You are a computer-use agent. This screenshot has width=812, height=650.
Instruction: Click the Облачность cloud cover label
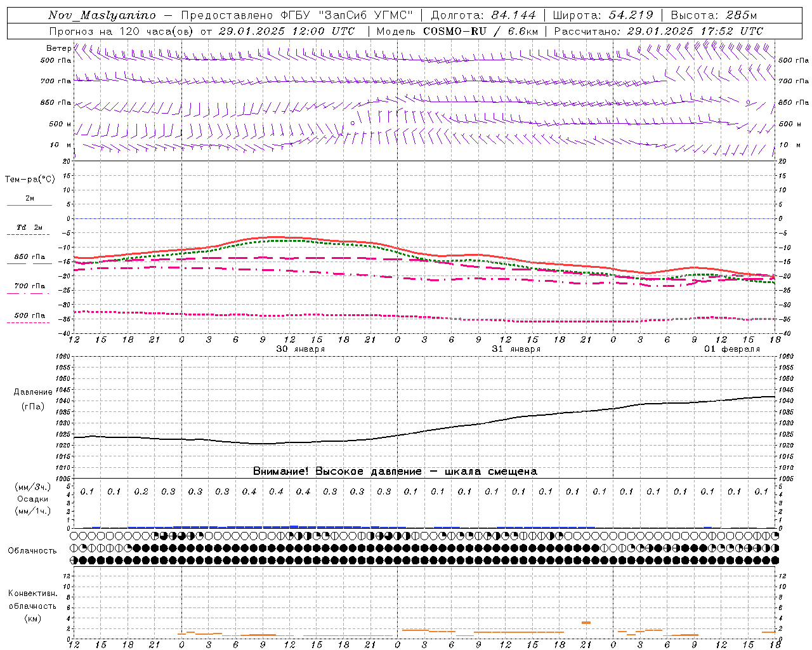click(32, 551)
